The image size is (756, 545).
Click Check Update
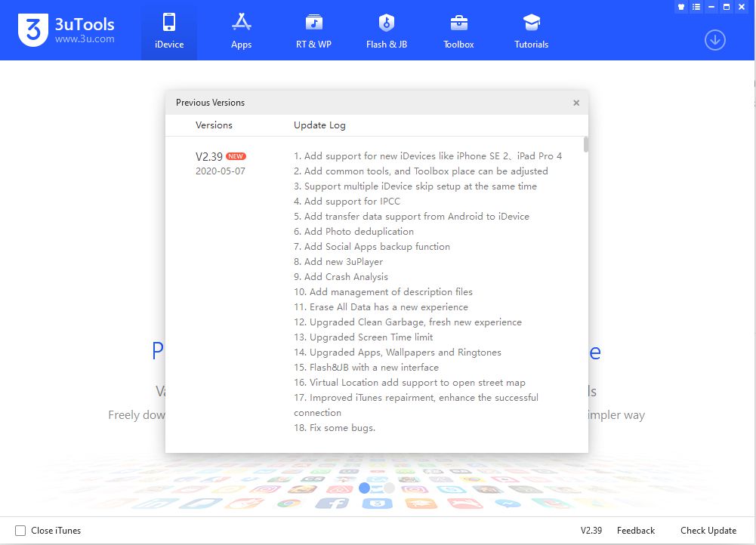(x=708, y=531)
